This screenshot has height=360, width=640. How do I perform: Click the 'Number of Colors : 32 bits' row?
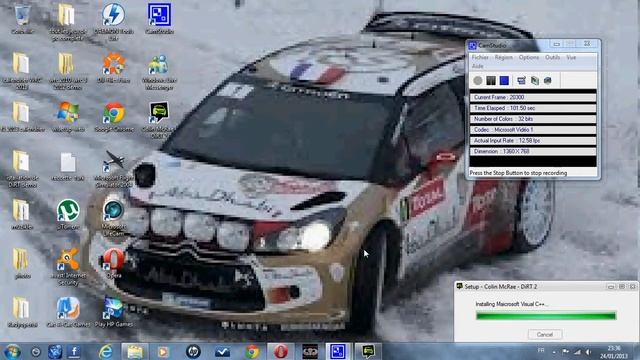pos(533,119)
